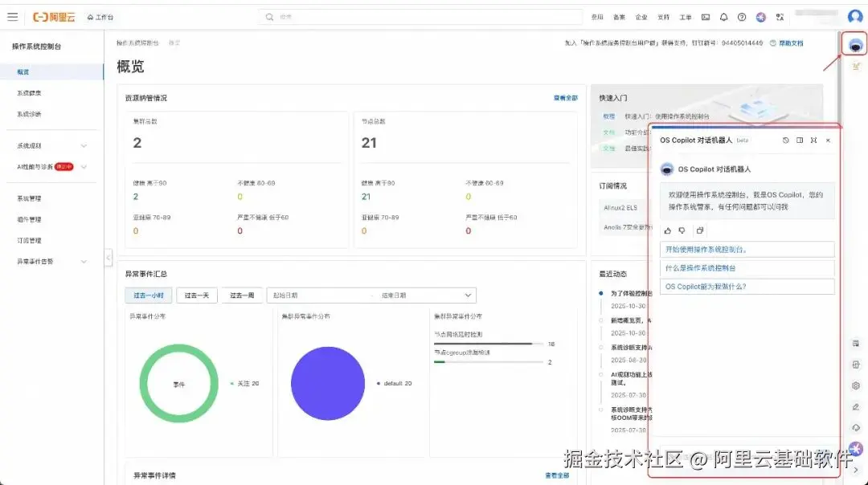The image size is (868, 485).
Task: Select the 过去一周 time filter
Action: point(242,295)
